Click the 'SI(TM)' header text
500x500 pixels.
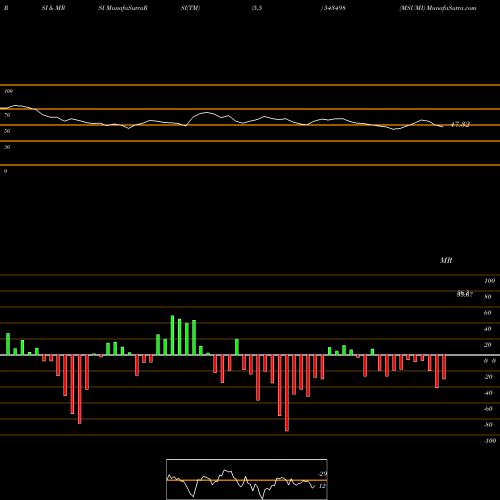pyautogui.click(x=190, y=8)
